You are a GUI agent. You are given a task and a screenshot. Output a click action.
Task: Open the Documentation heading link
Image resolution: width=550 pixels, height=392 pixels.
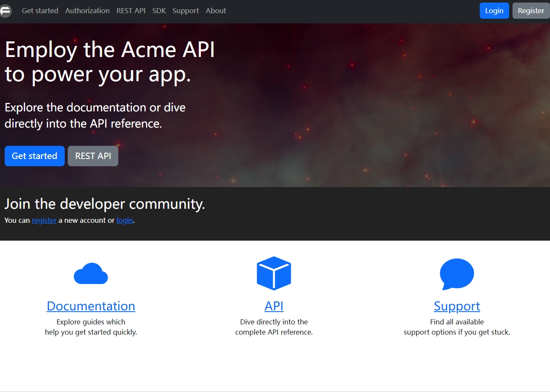point(91,306)
